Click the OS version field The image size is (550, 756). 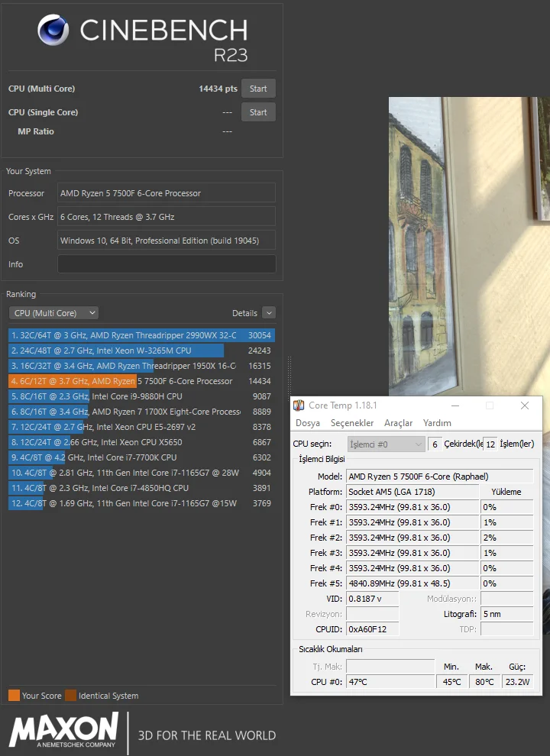[x=167, y=240]
